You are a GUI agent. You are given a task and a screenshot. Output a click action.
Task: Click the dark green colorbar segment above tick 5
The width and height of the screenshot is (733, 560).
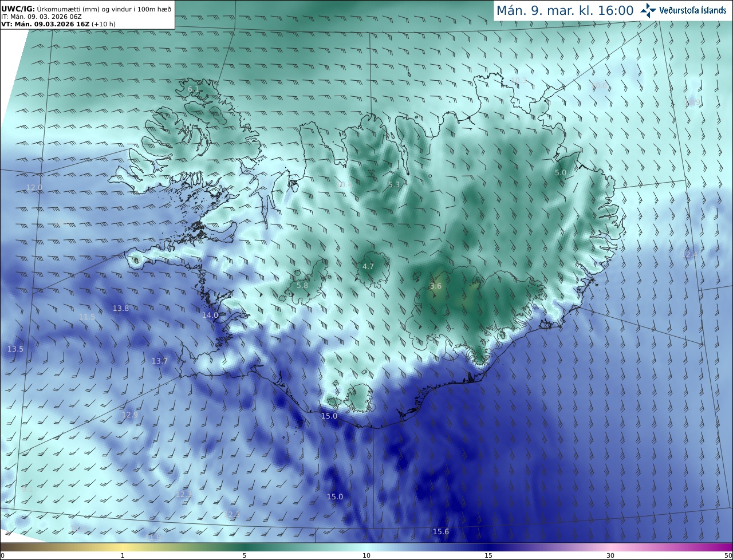click(x=245, y=547)
